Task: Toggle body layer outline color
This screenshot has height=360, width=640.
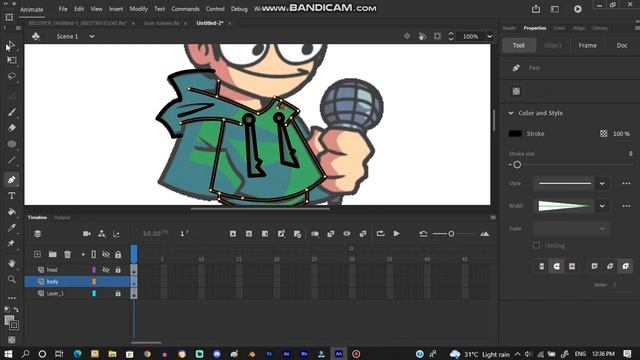Action: click(x=94, y=282)
